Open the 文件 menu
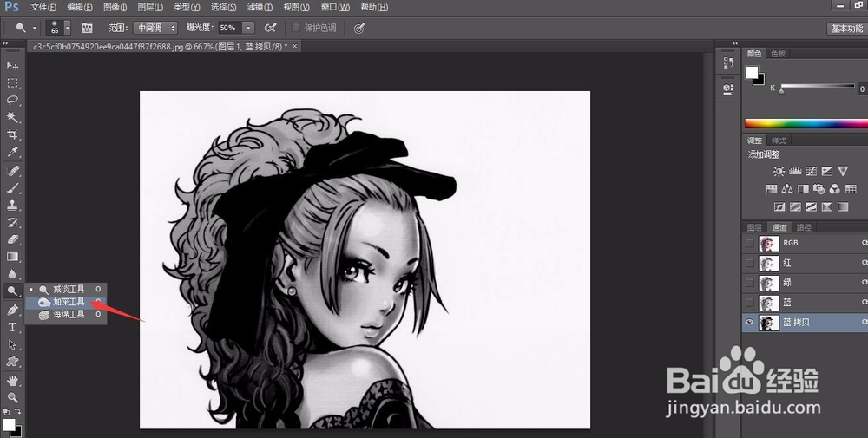The image size is (868, 438). (x=43, y=7)
